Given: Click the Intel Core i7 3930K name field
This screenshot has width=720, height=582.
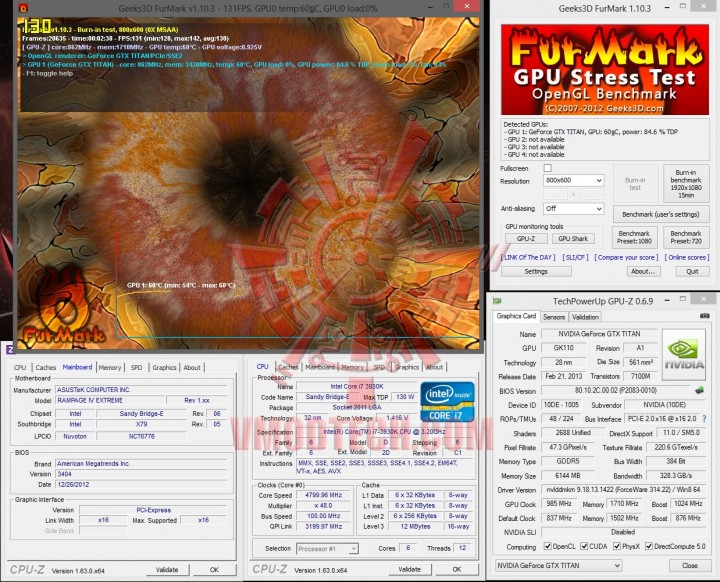Looking at the screenshot, I should [x=357, y=386].
